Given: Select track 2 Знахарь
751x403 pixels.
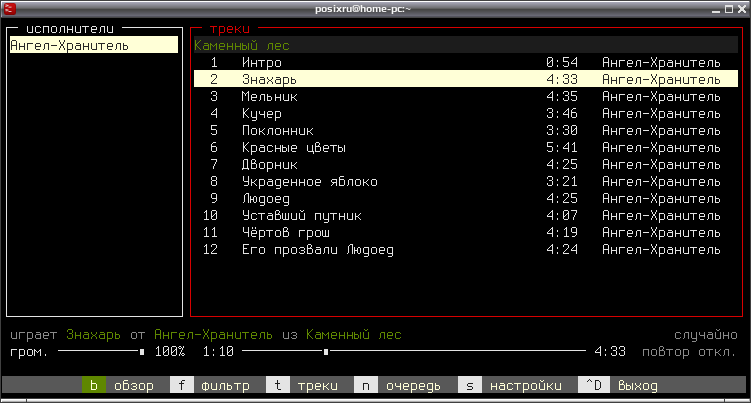Looking at the screenshot, I should click(x=466, y=79).
